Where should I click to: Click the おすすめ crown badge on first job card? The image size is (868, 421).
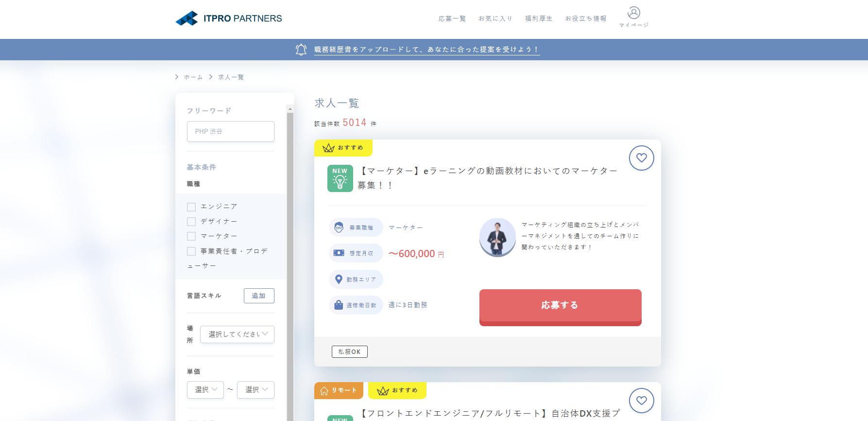[343, 148]
